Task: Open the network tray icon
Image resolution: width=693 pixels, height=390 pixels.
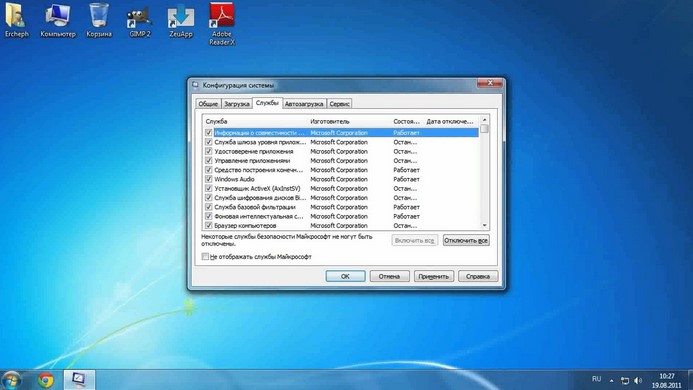Action: point(624,380)
